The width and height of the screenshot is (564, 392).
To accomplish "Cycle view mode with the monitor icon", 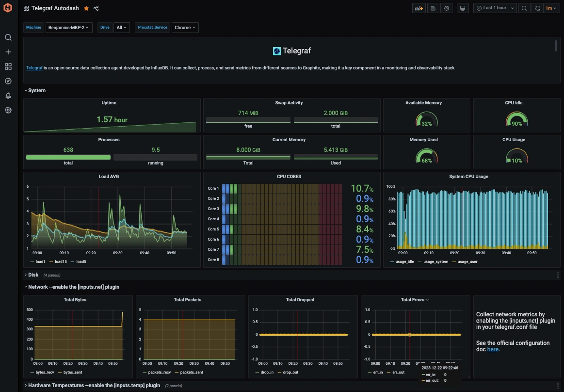I will click(463, 8).
